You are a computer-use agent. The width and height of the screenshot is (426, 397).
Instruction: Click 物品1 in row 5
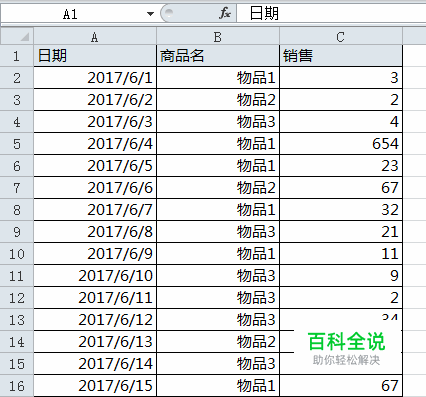pyautogui.click(x=218, y=144)
